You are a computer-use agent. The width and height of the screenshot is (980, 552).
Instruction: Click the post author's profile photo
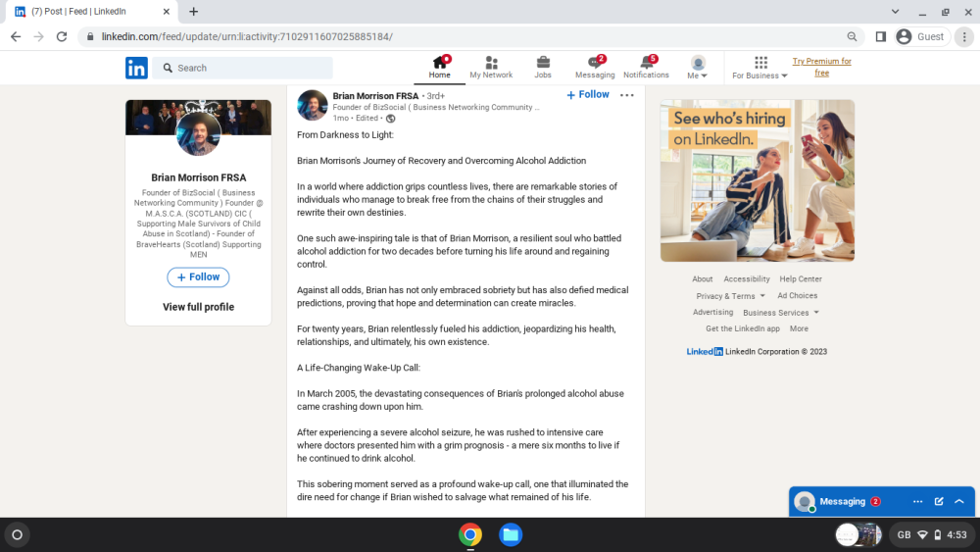312,105
